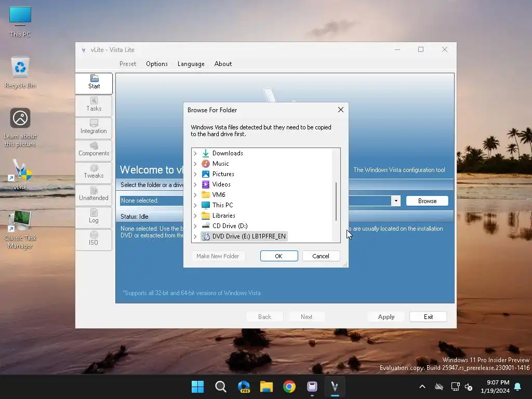The image size is (532, 399).
Task: Expand the Downloads folder node
Action: [x=195, y=153]
